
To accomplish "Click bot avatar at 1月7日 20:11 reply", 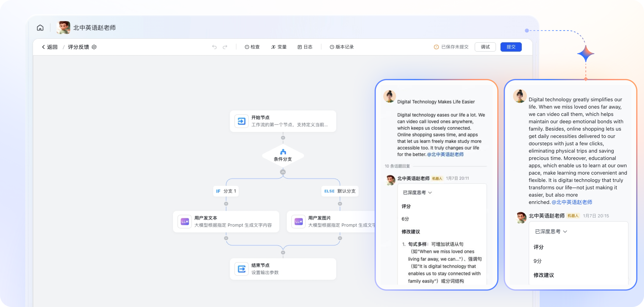I will tap(390, 180).
